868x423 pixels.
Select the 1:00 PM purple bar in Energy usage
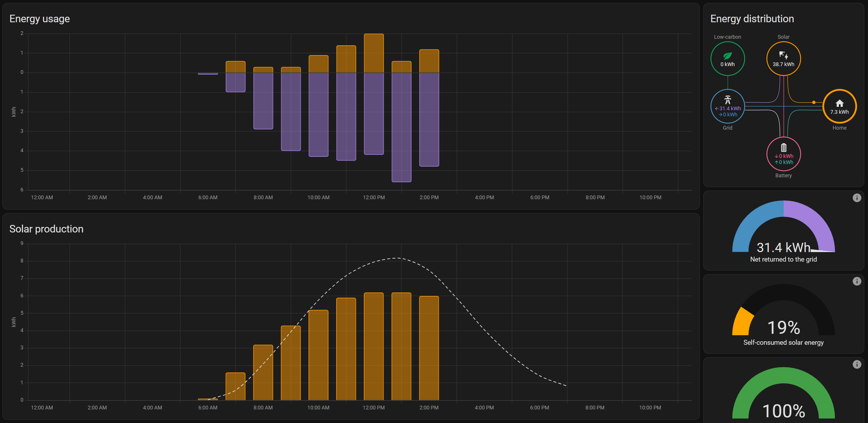point(401,127)
